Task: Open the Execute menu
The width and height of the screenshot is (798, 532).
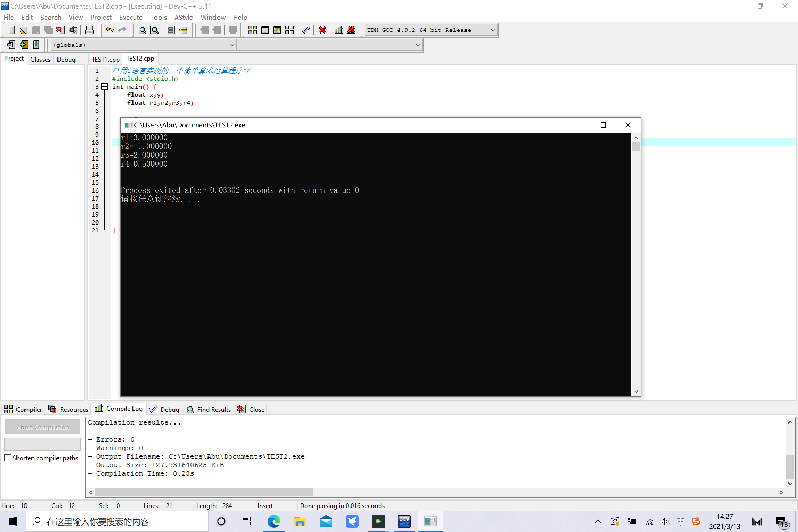Action: (x=131, y=17)
